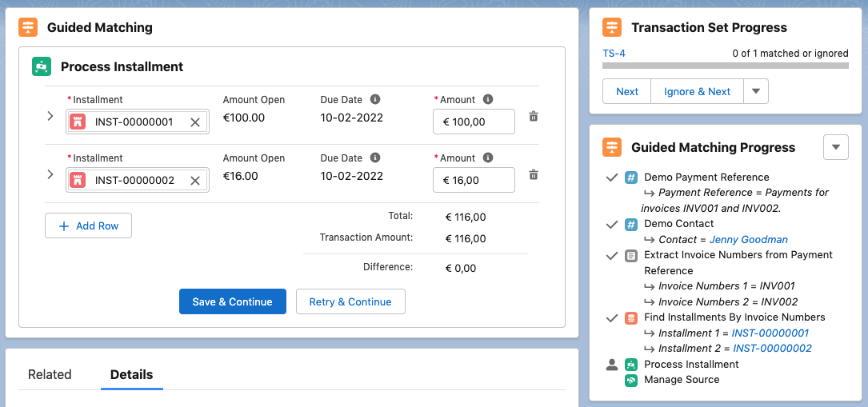Viewport: 868px width, 407px height.
Task: Select the Details tab
Action: point(131,374)
